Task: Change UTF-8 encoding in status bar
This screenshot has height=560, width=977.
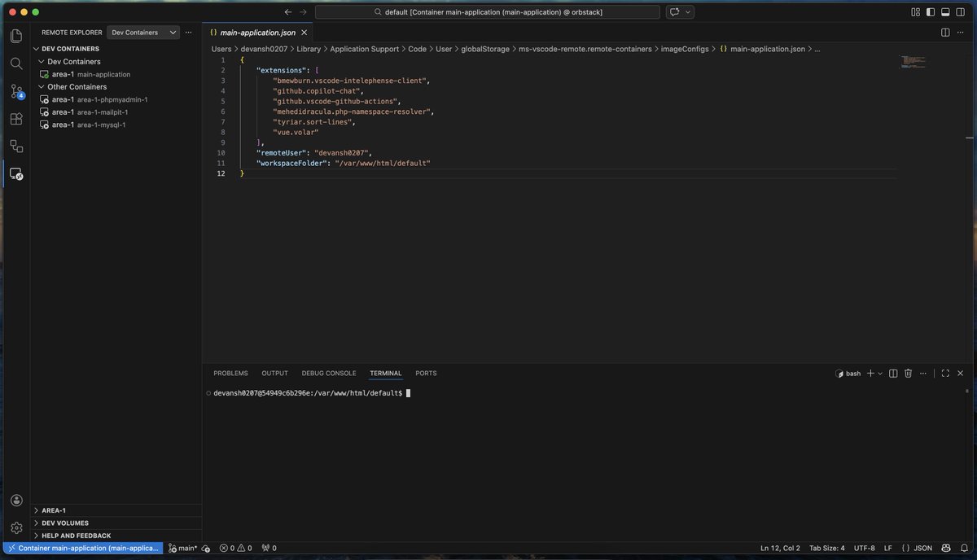Action: pos(865,549)
